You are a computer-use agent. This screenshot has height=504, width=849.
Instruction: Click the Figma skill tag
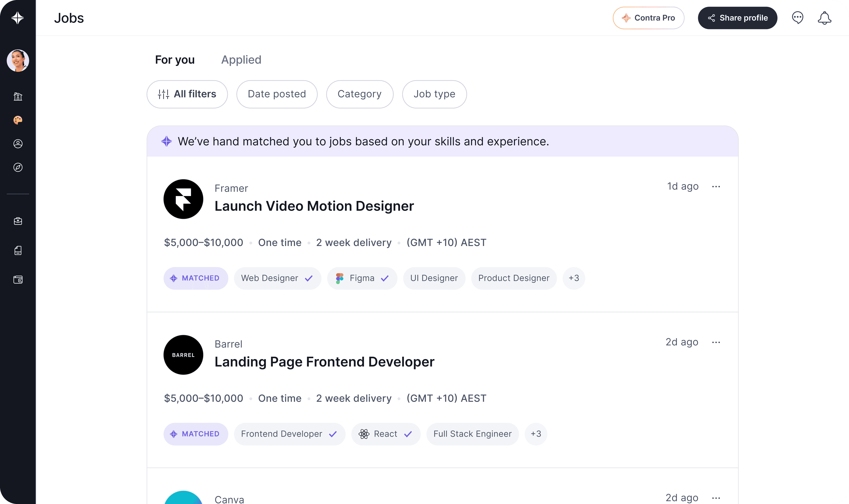click(x=362, y=278)
